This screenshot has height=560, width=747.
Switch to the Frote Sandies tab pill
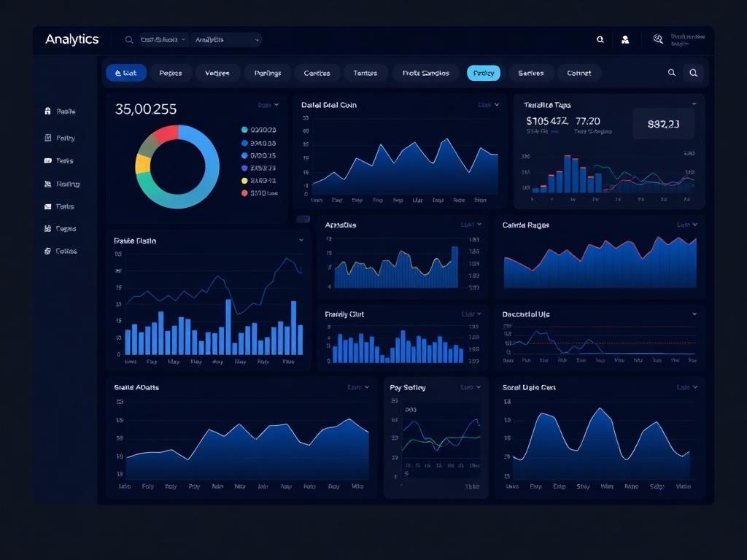click(x=426, y=73)
